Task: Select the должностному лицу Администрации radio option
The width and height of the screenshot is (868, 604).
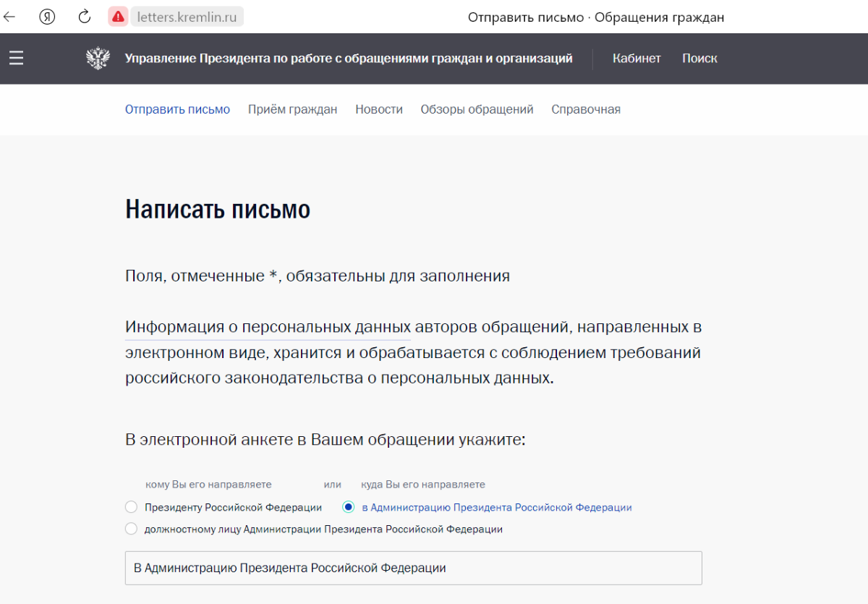Action: click(x=131, y=529)
